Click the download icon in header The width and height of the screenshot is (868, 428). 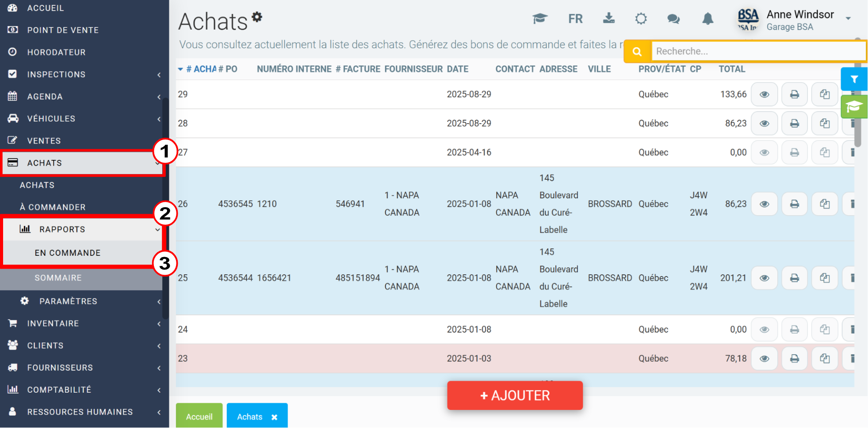pos(609,18)
